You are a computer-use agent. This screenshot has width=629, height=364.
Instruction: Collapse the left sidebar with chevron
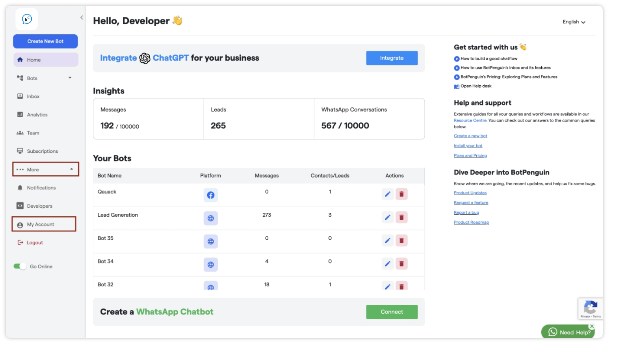[82, 18]
